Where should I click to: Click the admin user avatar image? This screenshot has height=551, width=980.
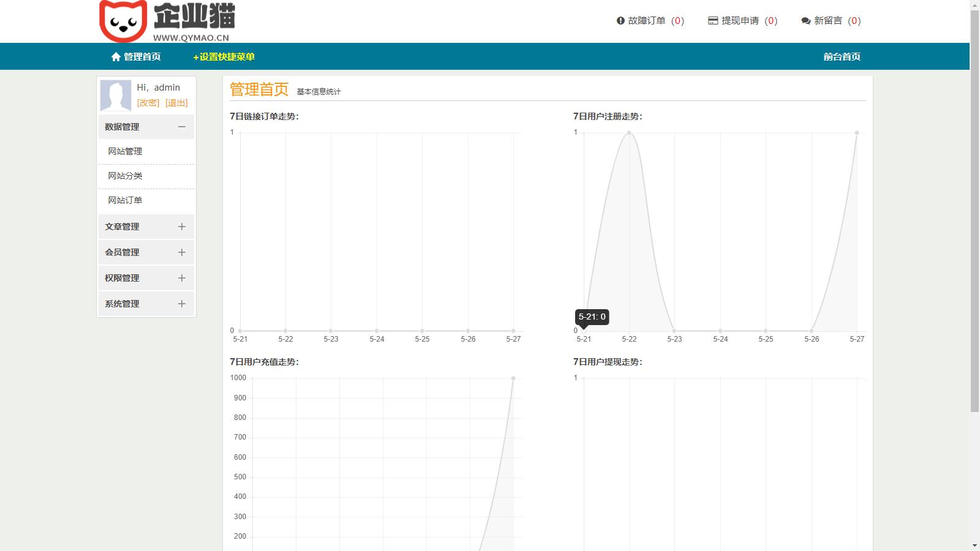coord(116,96)
